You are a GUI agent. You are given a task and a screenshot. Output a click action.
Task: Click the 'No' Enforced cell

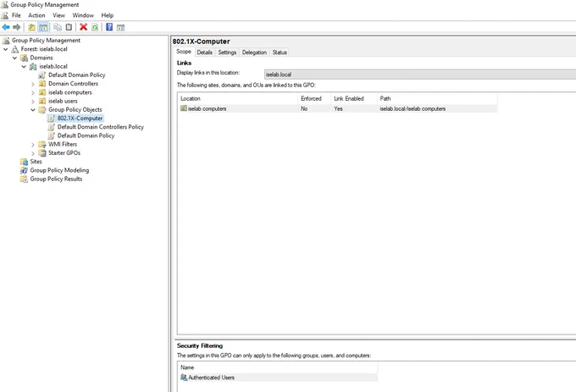(304, 108)
